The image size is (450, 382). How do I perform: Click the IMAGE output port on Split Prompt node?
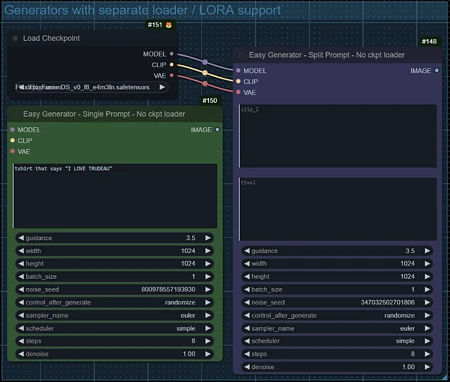tap(437, 71)
